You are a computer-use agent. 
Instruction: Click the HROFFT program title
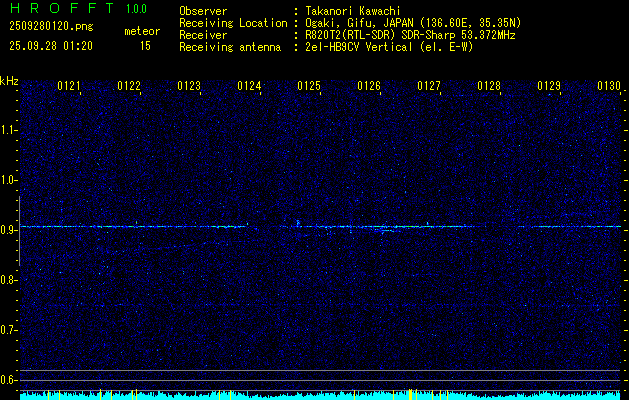pyautogui.click(x=62, y=8)
